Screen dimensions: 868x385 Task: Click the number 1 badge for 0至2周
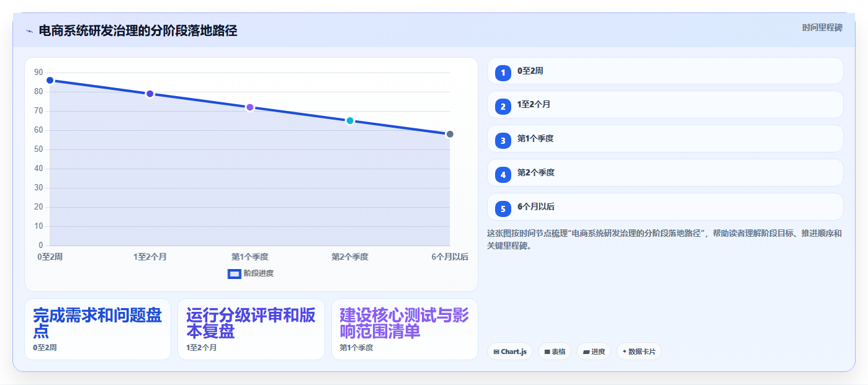coord(503,73)
